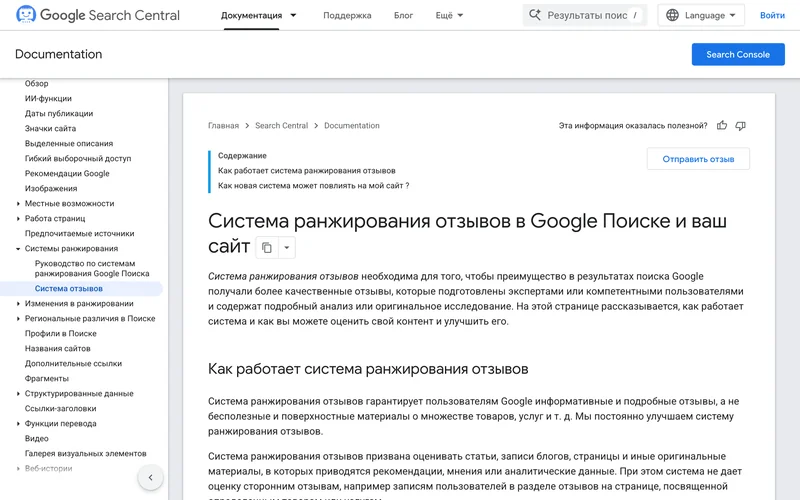The height and width of the screenshot is (500, 800).
Task: Open the Блог tab
Action: point(403,15)
